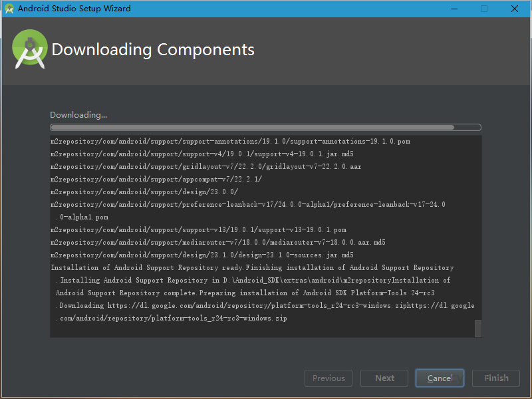Click the download progress bar

[265, 127]
